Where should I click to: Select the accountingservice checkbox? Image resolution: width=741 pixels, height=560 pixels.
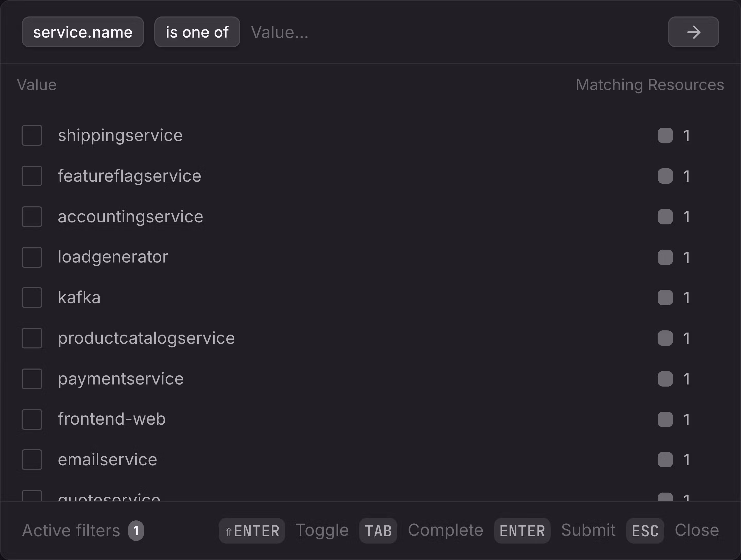pyautogui.click(x=32, y=216)
